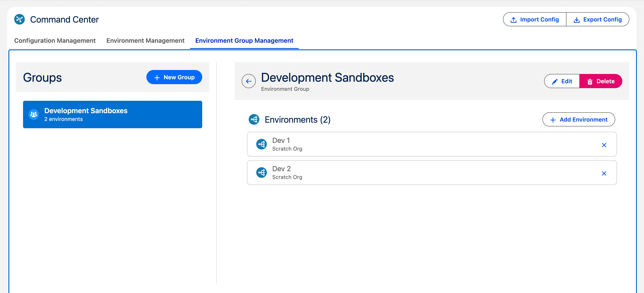Click the network icon beside Environments heading

(x=254, y=120)
